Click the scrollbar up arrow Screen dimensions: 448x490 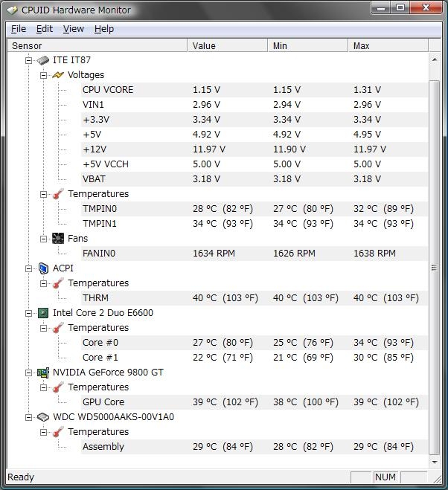click(435, 59)
